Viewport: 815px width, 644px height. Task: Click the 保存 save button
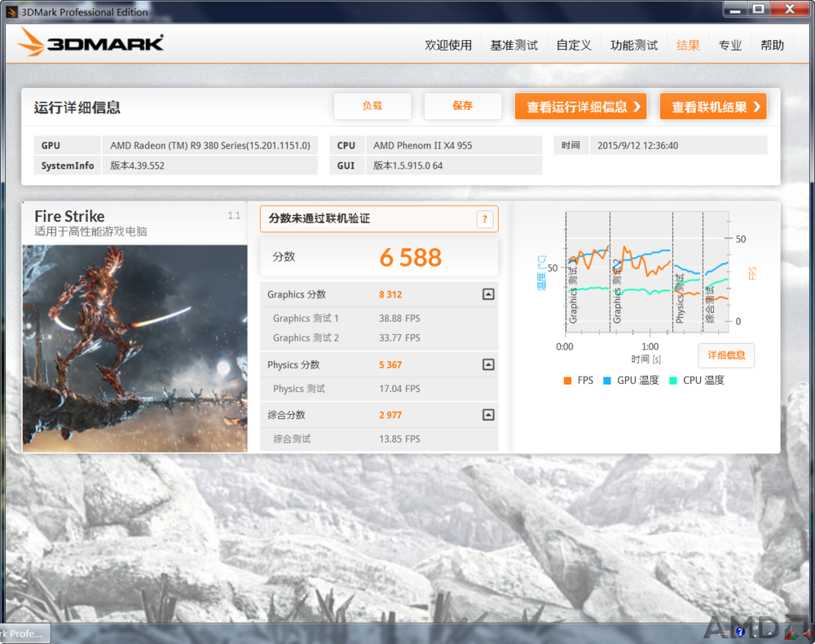[463, 106]
